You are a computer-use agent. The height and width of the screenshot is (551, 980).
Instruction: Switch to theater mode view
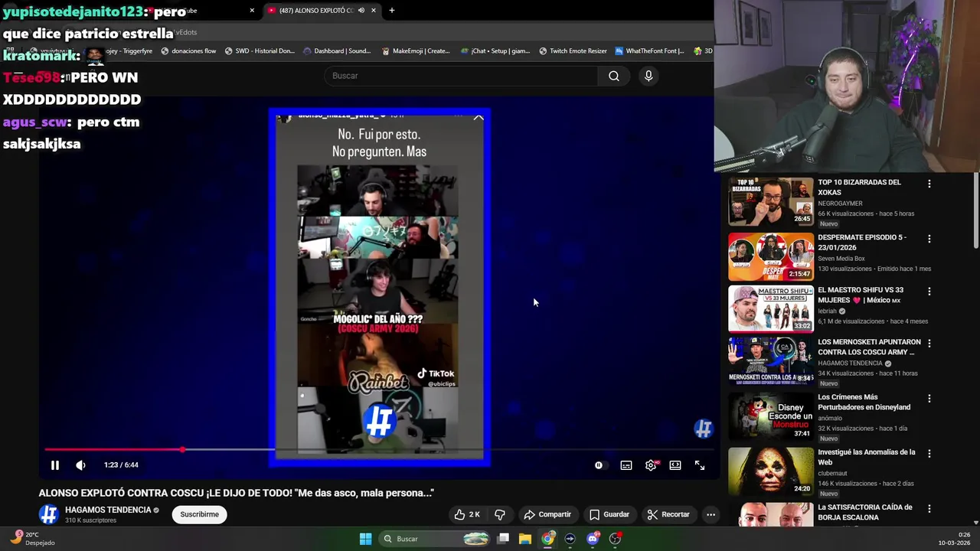pyautogui.click(x=675, y=465)
